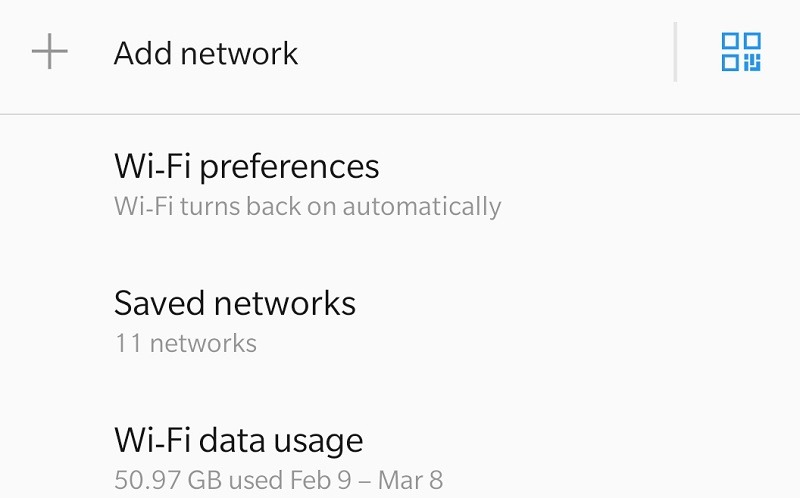Image resolution: width=800 pixels, height=498 pixels.
Task: Select the Add network row
Action: pyautogui.click(x=340, y=53)
